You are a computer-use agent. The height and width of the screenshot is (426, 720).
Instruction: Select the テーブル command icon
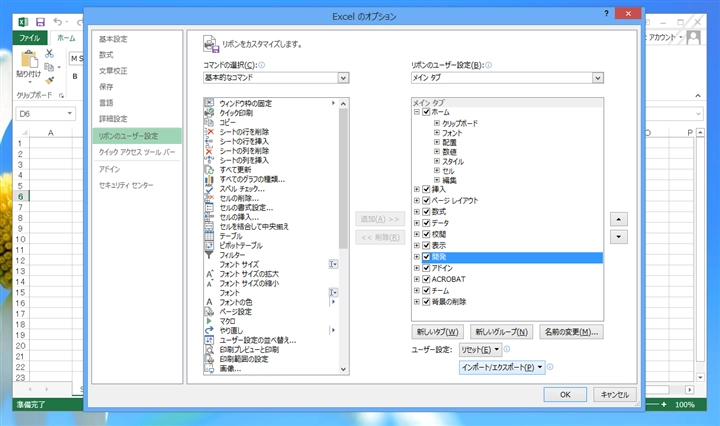[209, 236]
